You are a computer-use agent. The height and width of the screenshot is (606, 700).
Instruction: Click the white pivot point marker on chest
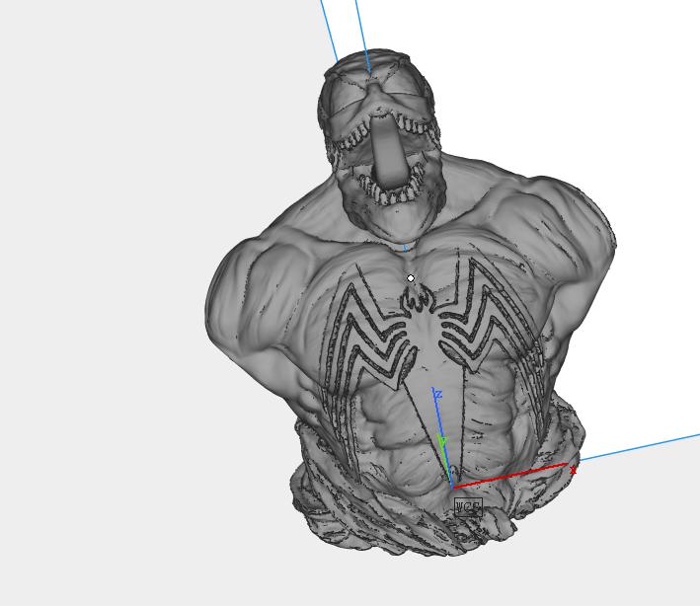pyautogui.click(x=411, y=278)
